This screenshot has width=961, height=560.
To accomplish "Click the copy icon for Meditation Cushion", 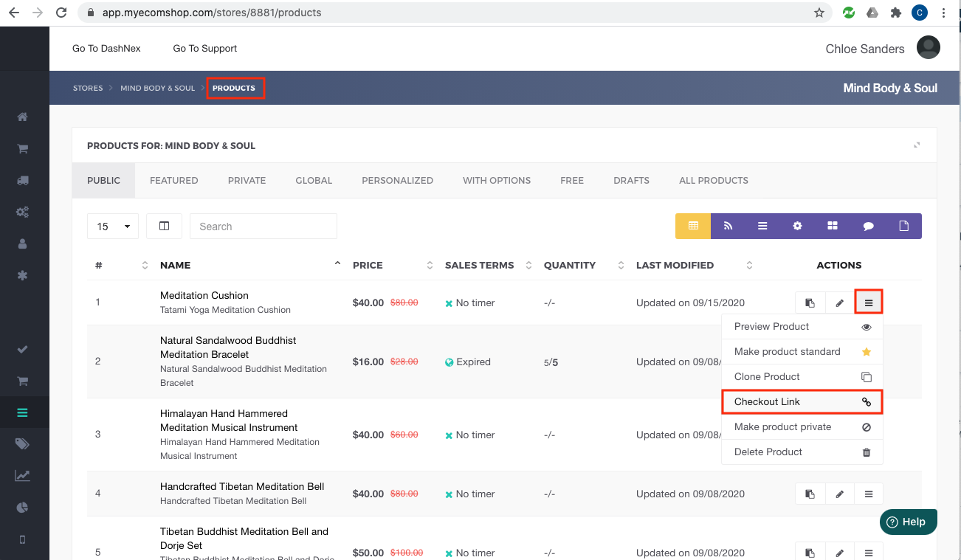I will [x=810, y=303].
